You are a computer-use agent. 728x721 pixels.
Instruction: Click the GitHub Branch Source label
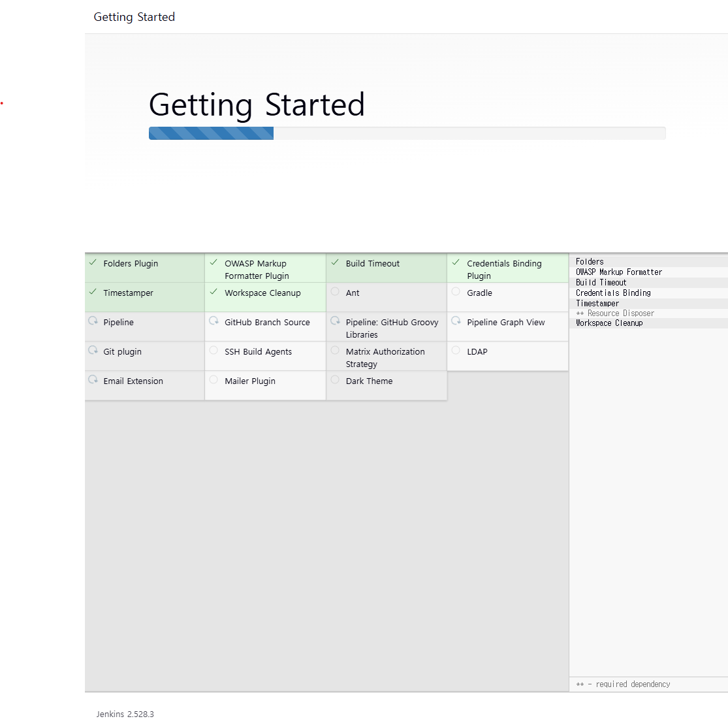267,322
